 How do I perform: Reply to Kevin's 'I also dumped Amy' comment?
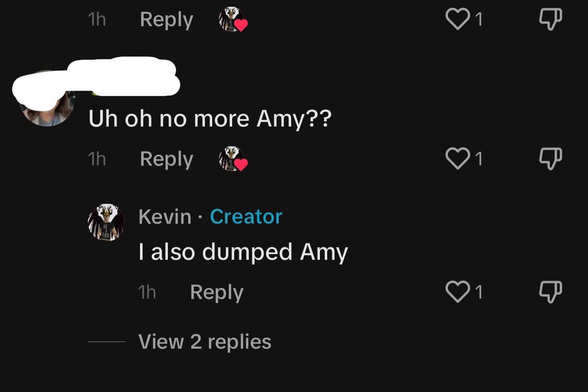[x=217, y=292]
